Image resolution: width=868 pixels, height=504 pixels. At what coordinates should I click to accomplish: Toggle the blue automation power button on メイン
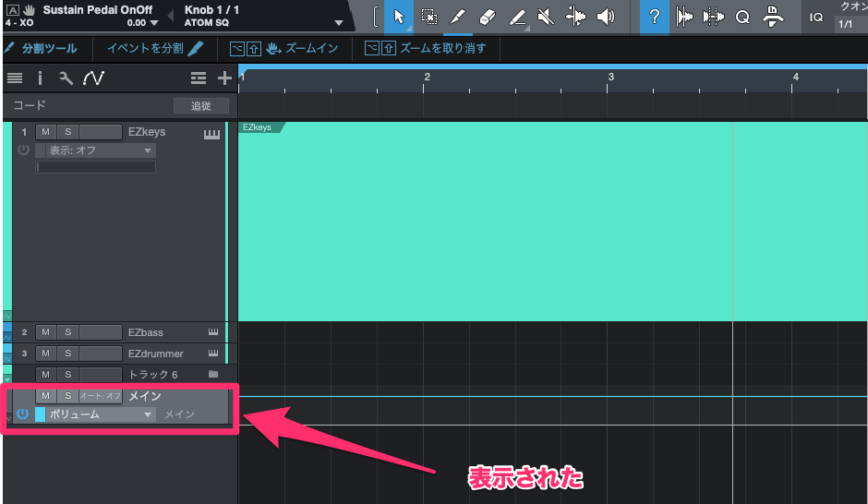(22, 414)
